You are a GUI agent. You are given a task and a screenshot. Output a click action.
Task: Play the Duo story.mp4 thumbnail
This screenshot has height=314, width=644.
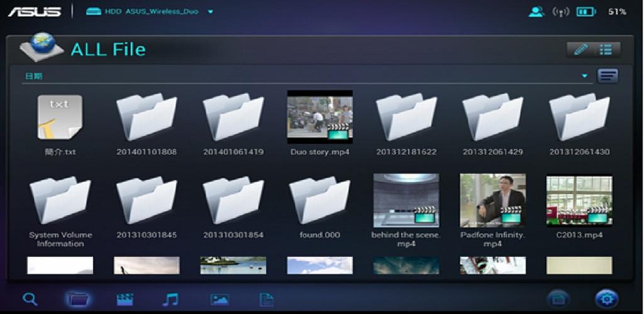coord(319,117)
